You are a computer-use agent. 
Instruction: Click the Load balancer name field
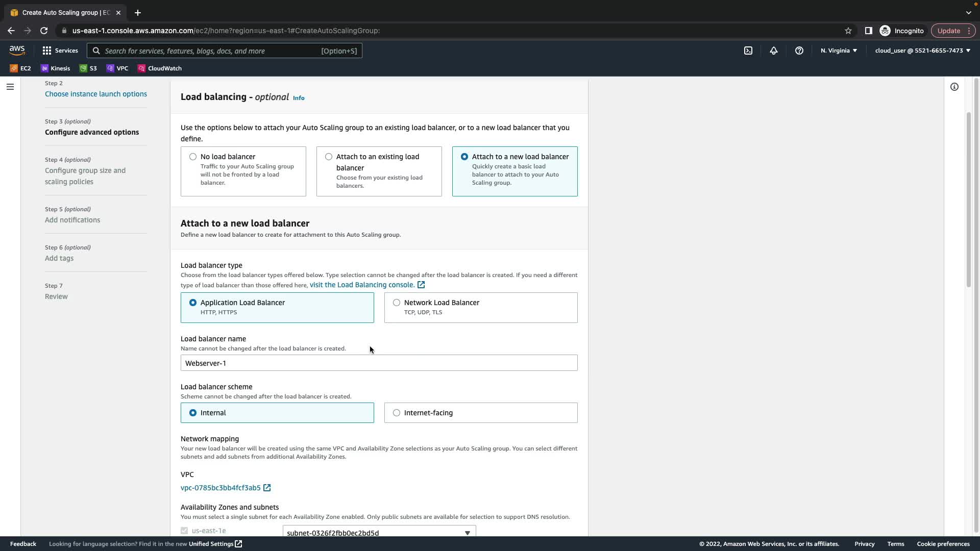tap(379, 363)
